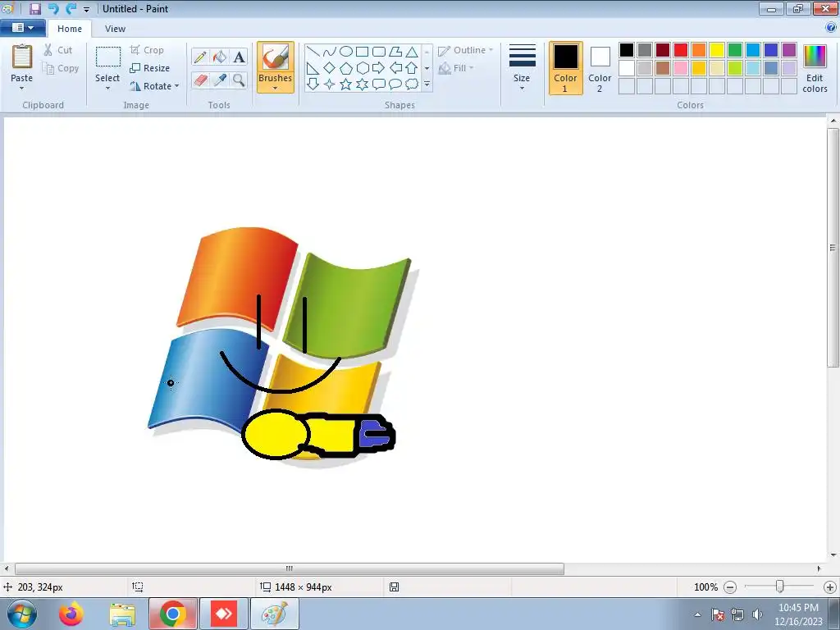
Task: Pick the purple color swatch
Action: coord(789,50)
